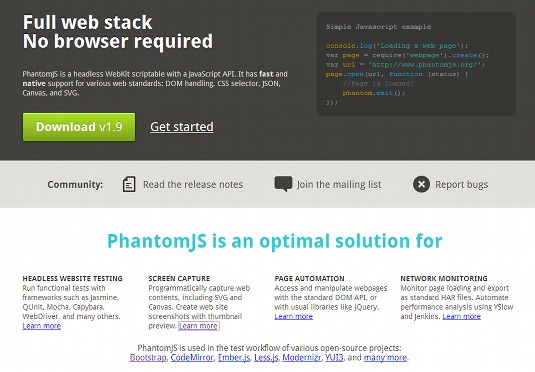Click the release notes document icon
Viewport: 535px width, 372px height.
click(x=129, y=184)
